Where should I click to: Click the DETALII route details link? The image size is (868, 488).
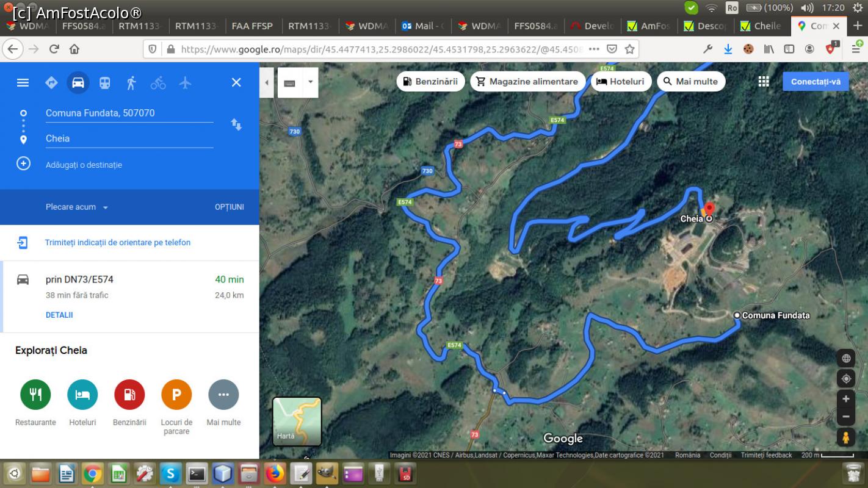[x=59, y=315]
